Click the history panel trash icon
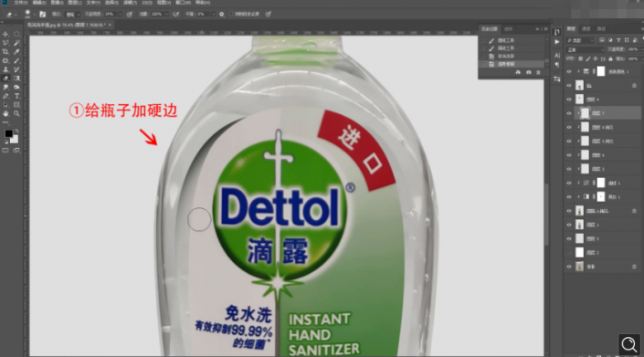The width and height of the screenshot is (644, 357). click(x=538, y=72)
